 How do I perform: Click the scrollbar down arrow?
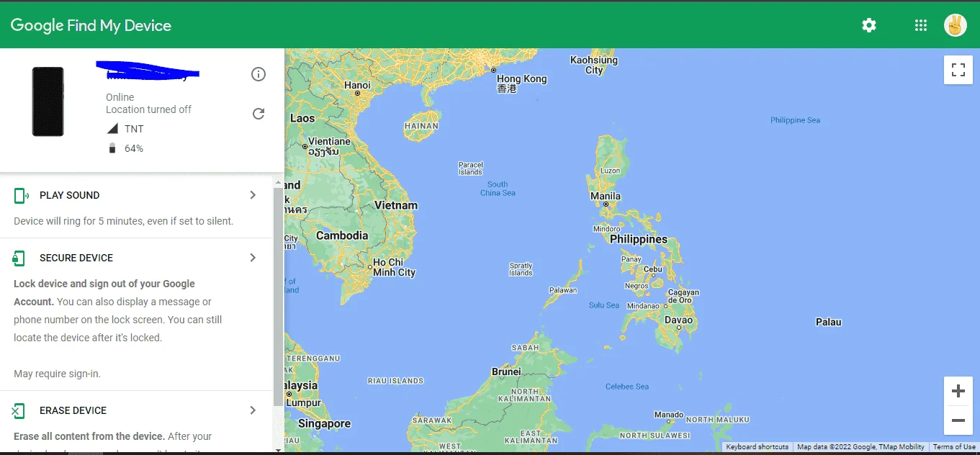click(x=279, y=449)
